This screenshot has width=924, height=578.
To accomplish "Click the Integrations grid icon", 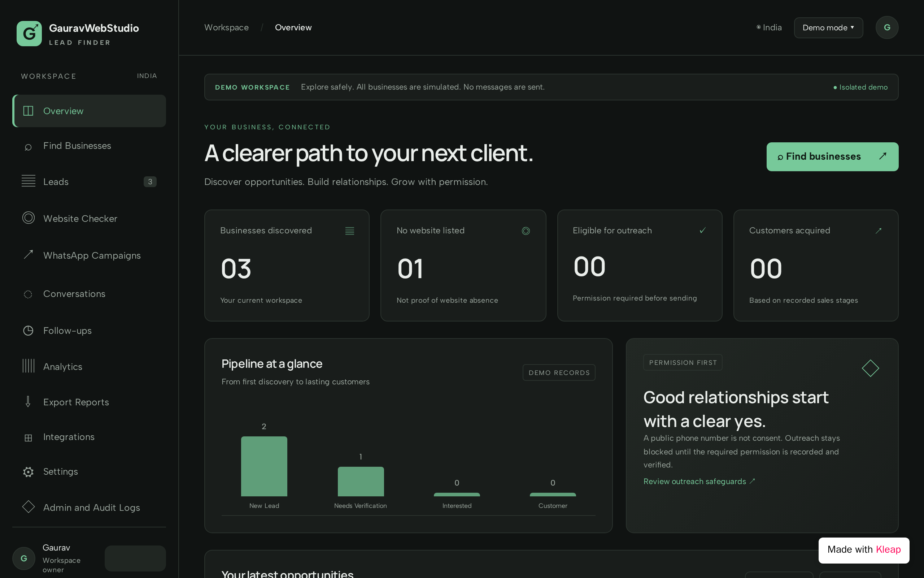I will (x=28, y=438).
